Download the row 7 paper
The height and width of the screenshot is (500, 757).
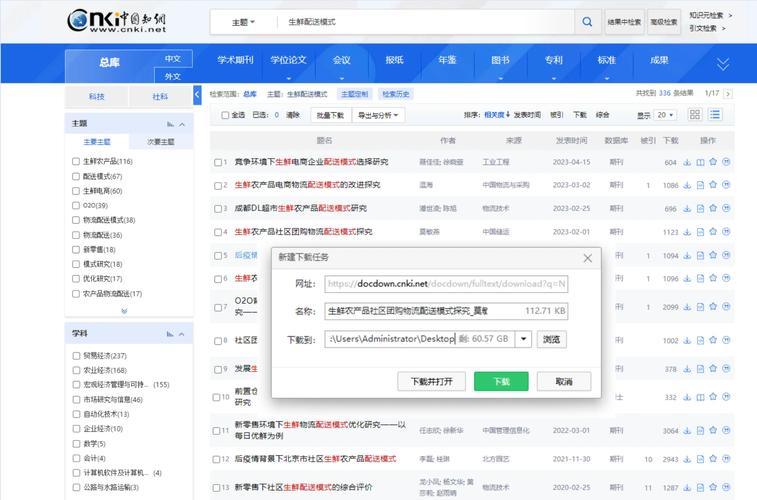coord(687,307)
